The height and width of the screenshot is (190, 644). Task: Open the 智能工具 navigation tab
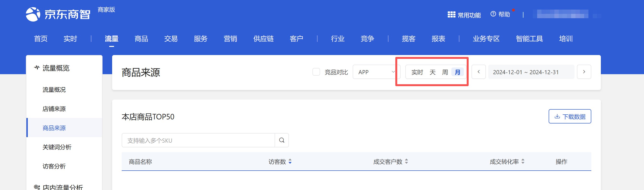point(529,39)
